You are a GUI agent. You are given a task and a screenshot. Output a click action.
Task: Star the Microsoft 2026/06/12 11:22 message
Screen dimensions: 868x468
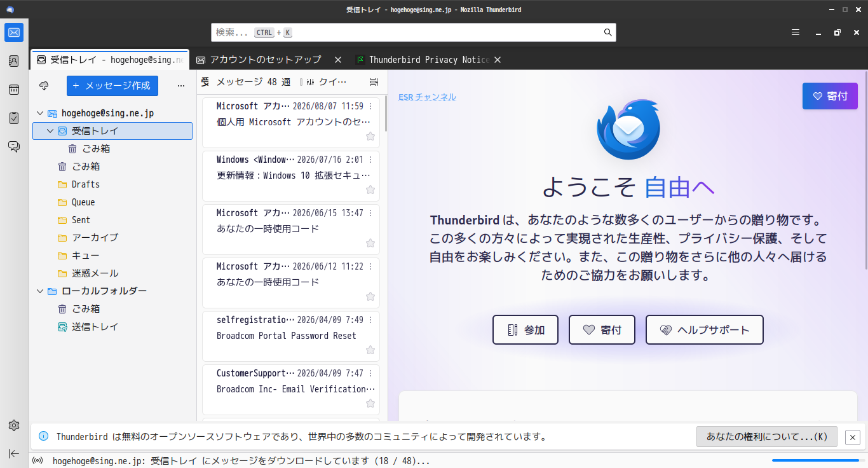pyautogui.click(x=370, y=296)
